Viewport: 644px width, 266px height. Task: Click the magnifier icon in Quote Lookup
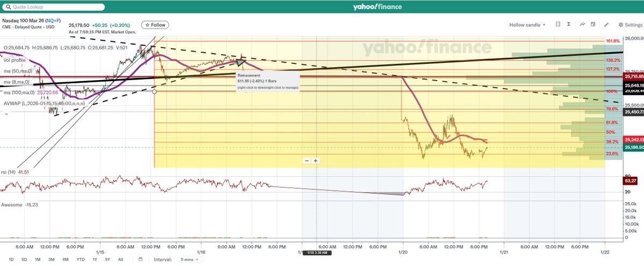coord(8,7)
